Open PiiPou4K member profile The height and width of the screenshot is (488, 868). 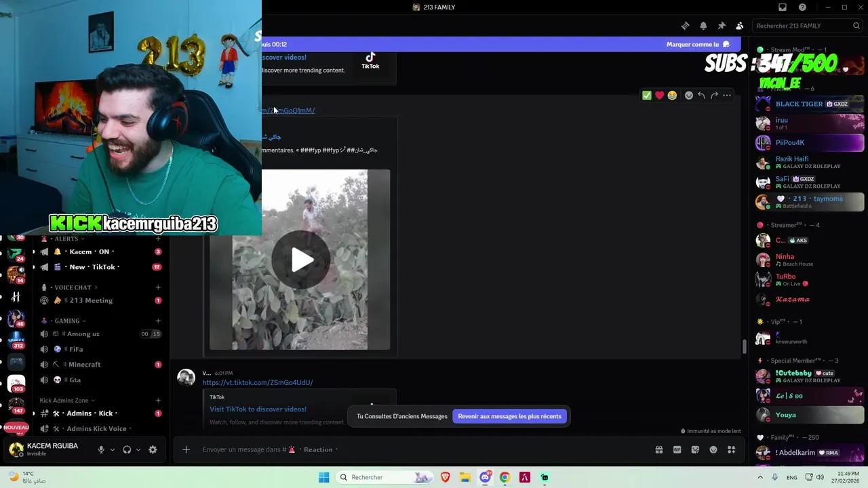pyautogui.click(x=810, y=143)
